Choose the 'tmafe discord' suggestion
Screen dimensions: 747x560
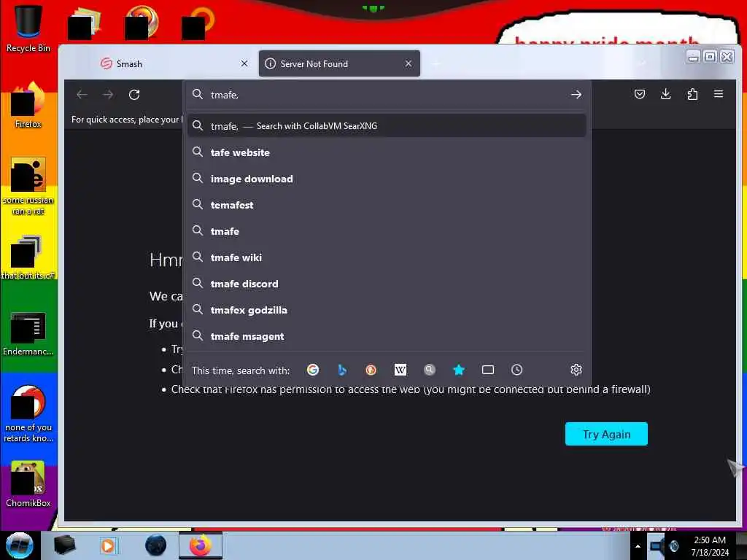pos(387,284)
